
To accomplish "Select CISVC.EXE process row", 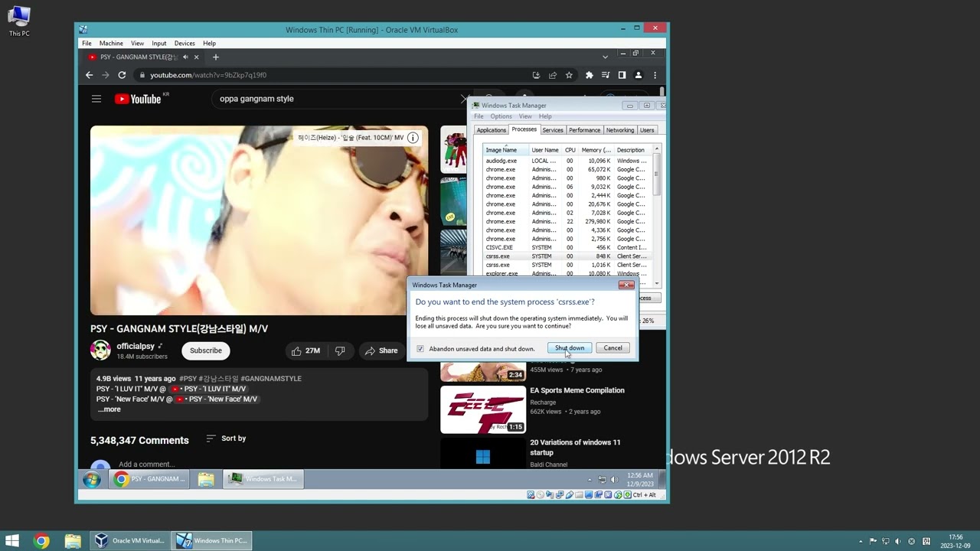I will [567, 247].
